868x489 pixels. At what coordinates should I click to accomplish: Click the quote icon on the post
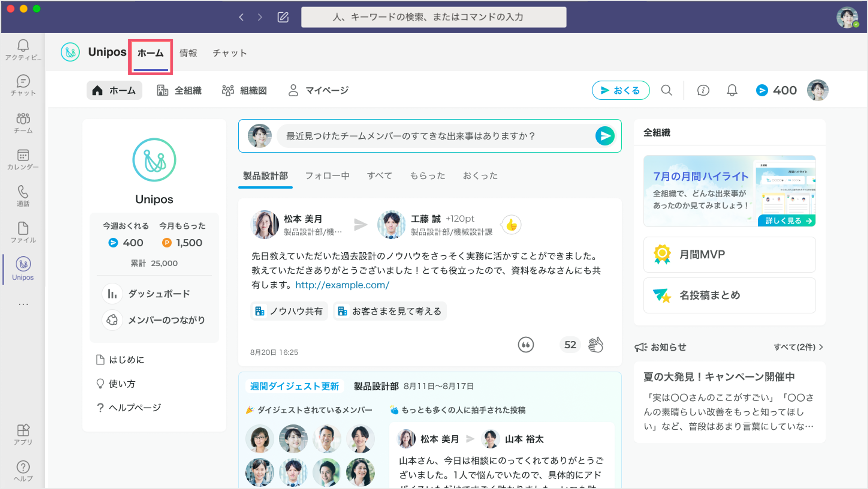[x=526, y=345]
